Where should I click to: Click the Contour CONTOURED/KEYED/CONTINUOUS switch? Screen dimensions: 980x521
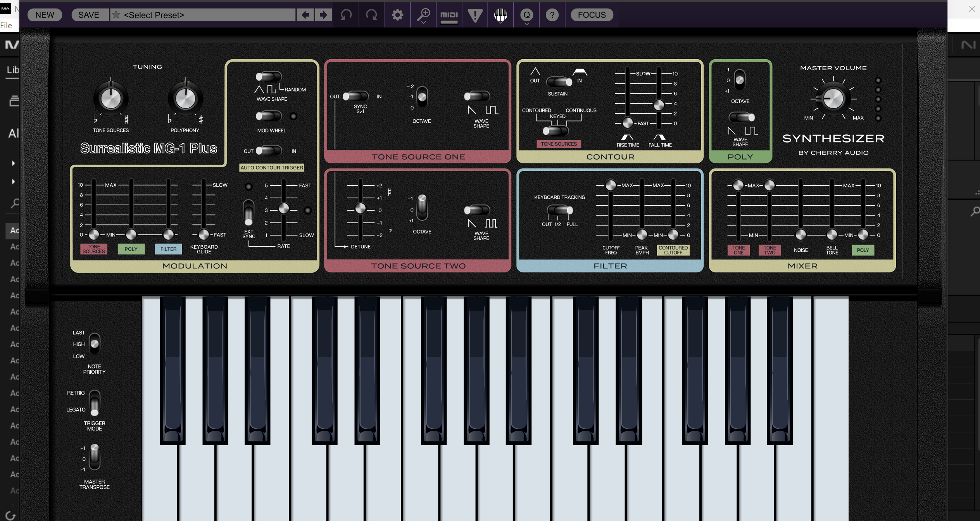556,131
